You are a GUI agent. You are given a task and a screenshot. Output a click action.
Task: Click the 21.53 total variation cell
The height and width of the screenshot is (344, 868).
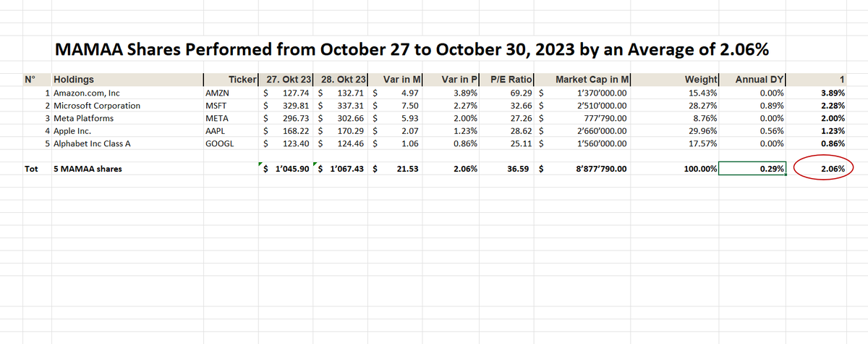coord(396,169)
